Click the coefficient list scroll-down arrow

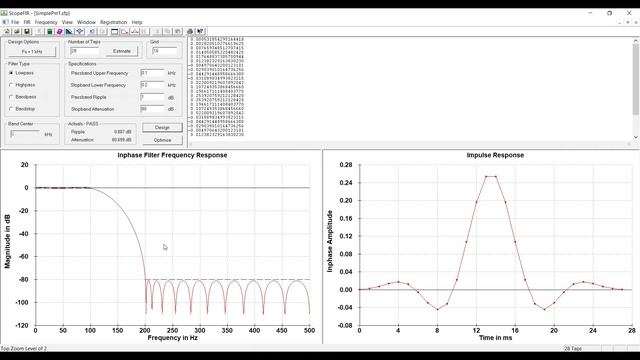point(636,137)
